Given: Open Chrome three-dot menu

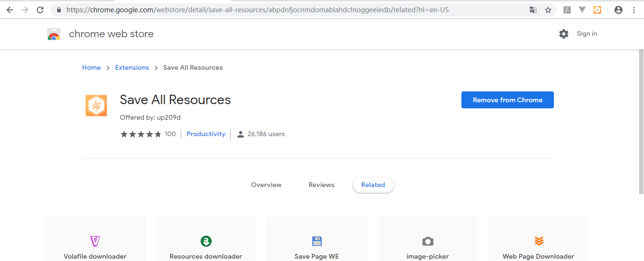Looking at the screenshot, I should (634, 10).
